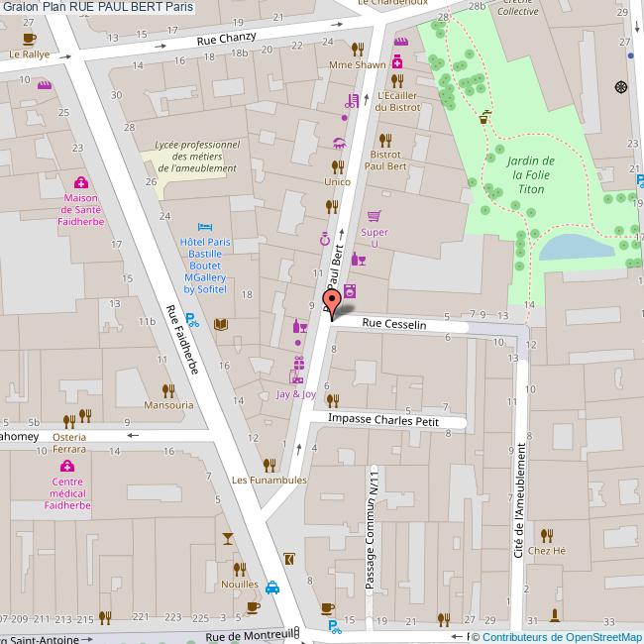Click the Bistrot Paul Bert restaurant icon
Viewport: 644px width, 644px height.
(x=385, y=141)
